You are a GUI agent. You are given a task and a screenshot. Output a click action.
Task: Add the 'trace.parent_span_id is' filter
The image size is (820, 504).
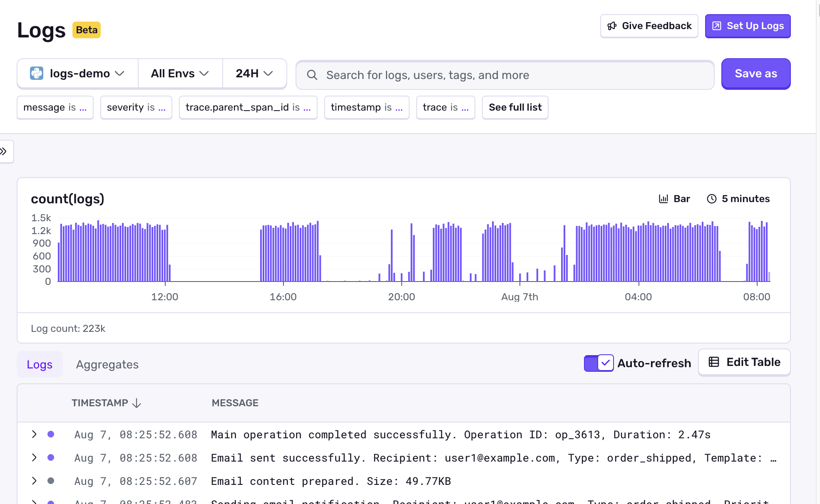pos(248,107)
